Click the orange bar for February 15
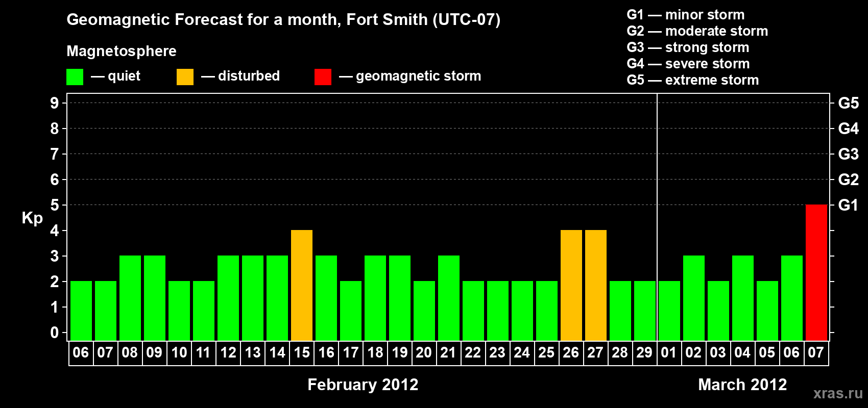The height and width of the screenshot is (408, 868). pyautogui.click(x=302, y=285)
